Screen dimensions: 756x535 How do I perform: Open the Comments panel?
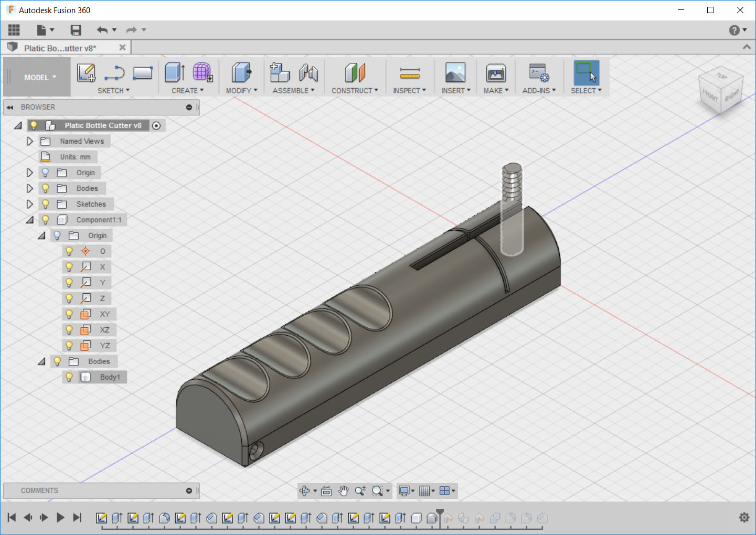[39, 490]
